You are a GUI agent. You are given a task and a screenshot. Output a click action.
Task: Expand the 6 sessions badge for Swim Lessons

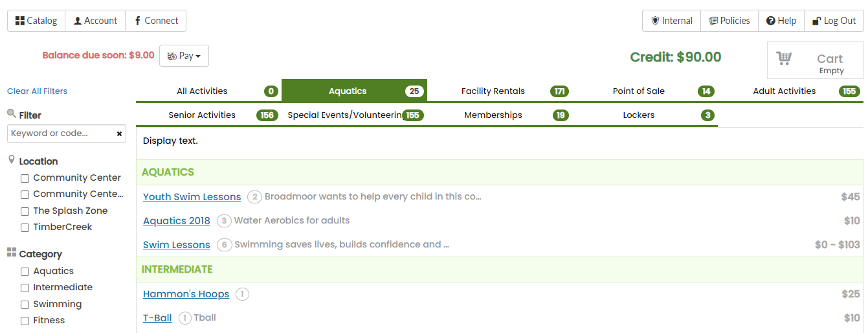point(224,245)
